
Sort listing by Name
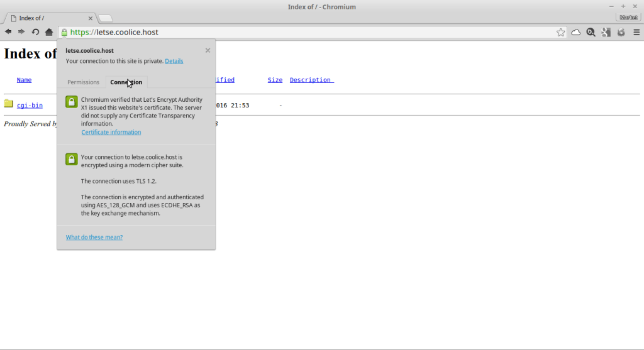(x=25, y=80)
